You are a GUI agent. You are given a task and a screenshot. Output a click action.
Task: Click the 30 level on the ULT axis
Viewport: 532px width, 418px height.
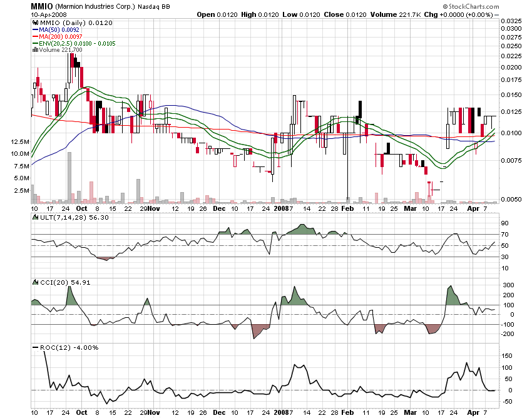click(x=505, y=257)
